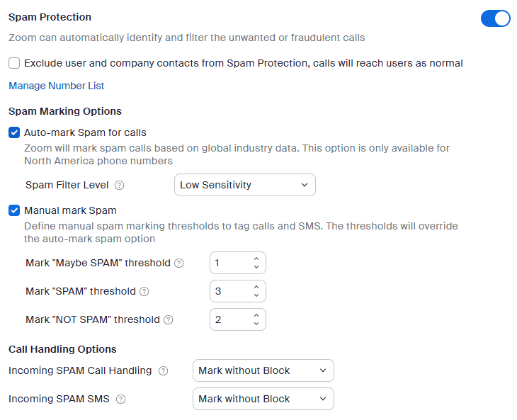
Task: Click help icon beside "NOT SPAM" threshold
Action: 168,320
